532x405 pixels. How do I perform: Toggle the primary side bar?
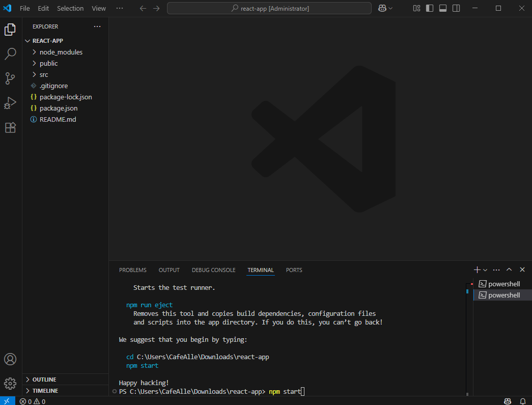(x=430, y=9)
